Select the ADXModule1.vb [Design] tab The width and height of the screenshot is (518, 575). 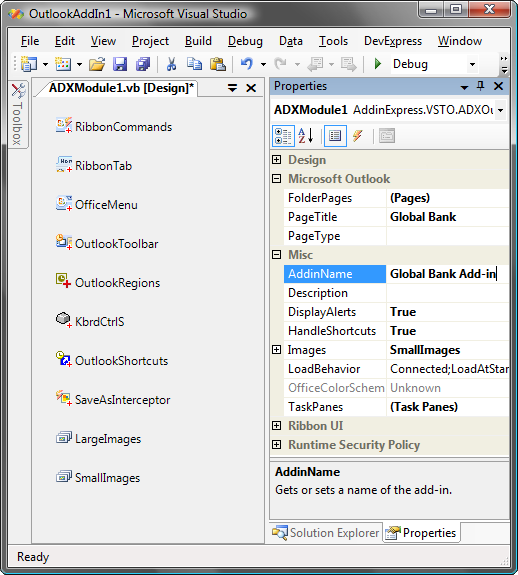(x=121, y=88)
